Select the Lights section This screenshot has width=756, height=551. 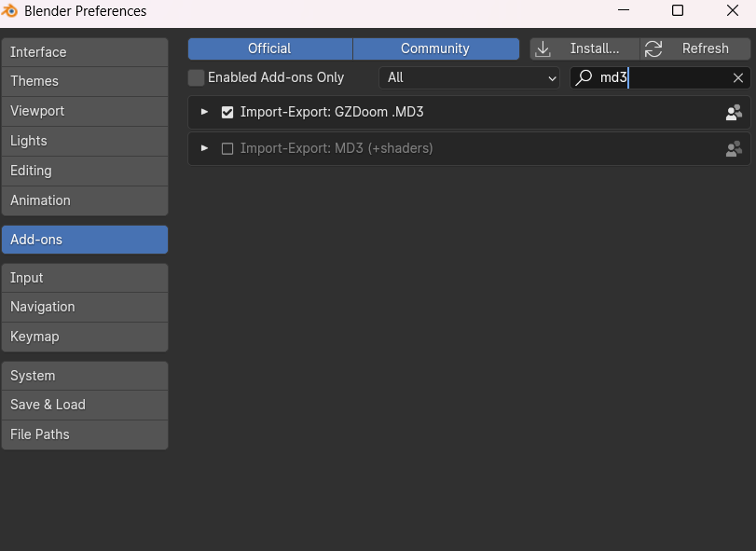[x=85, y=141]
